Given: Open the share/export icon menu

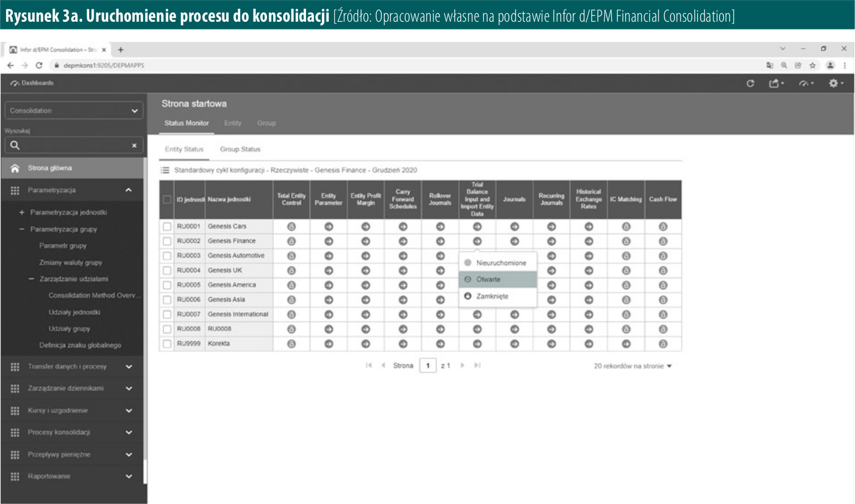Looking at the screenshot, I should (776, 83).
